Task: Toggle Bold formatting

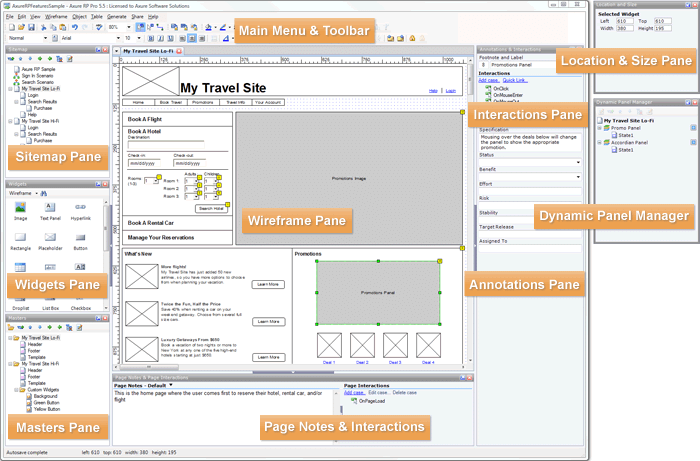Action: [151, 38]
